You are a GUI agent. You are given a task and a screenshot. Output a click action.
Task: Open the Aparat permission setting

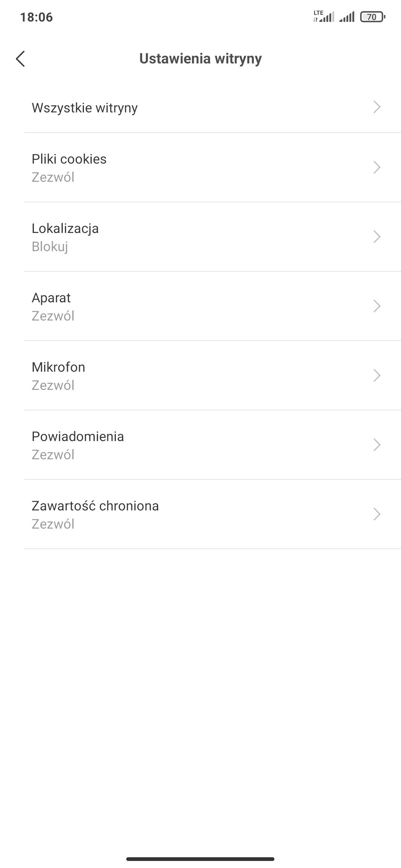[51, 298]
